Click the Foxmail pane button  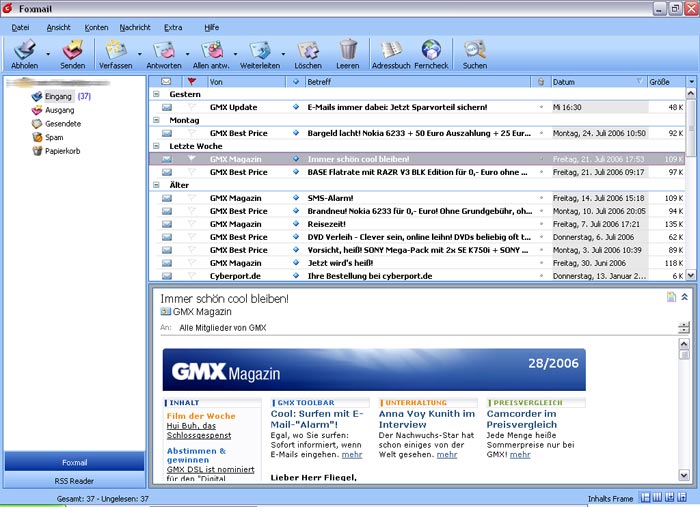(74, 462)
